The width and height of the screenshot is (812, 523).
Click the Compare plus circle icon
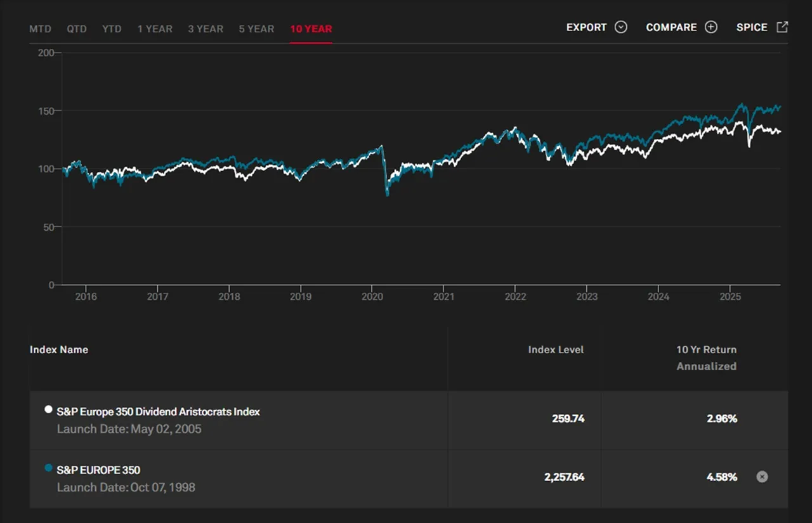pos(711,27)
